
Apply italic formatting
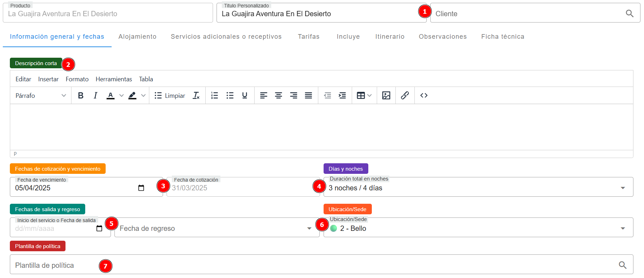click(x=95, y=95)
